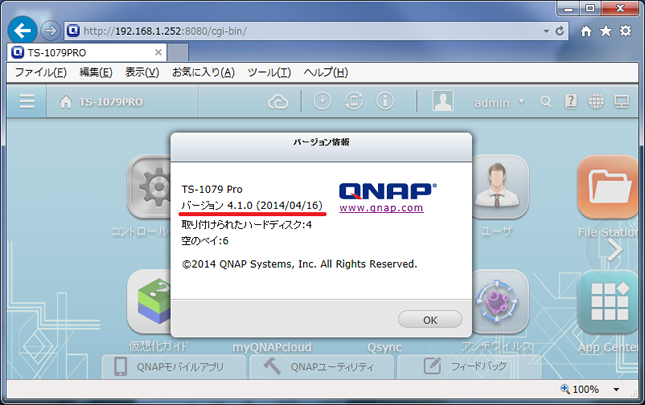Open the QNAP main menu hamburger icon
The image size is (645, 405).
tap(27, 101)
